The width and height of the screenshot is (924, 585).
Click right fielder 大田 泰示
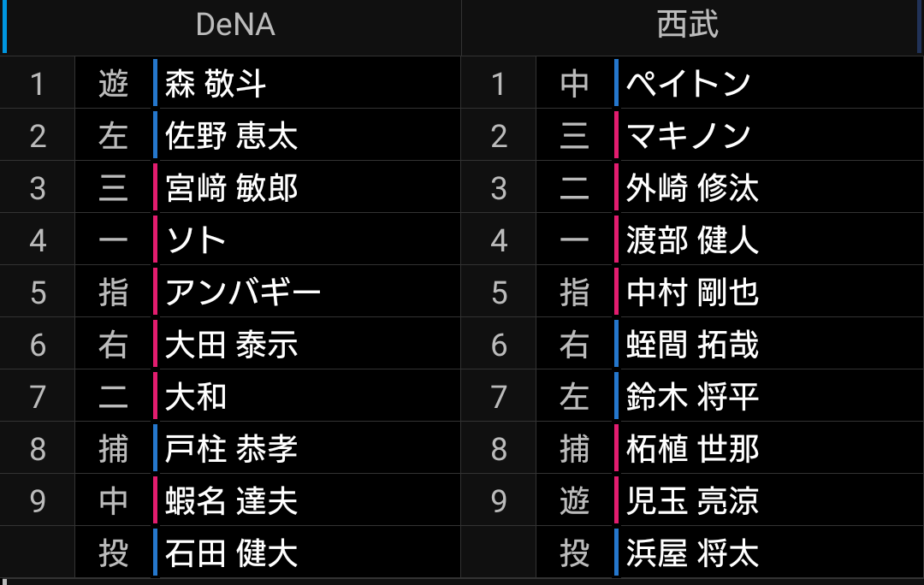(231, 344)
